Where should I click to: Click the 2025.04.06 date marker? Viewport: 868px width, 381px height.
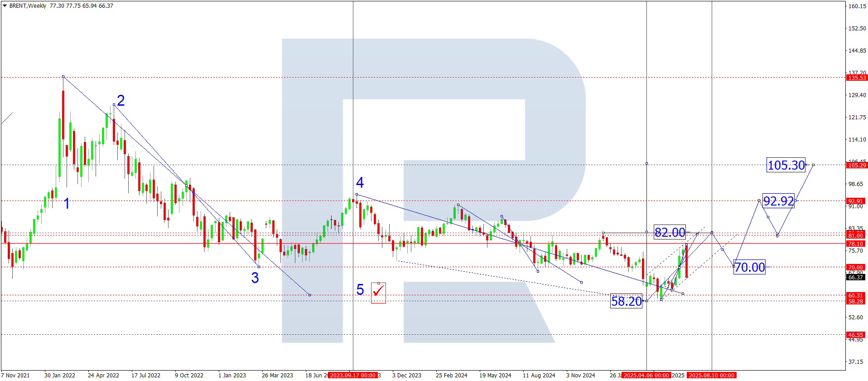[646, 375]
